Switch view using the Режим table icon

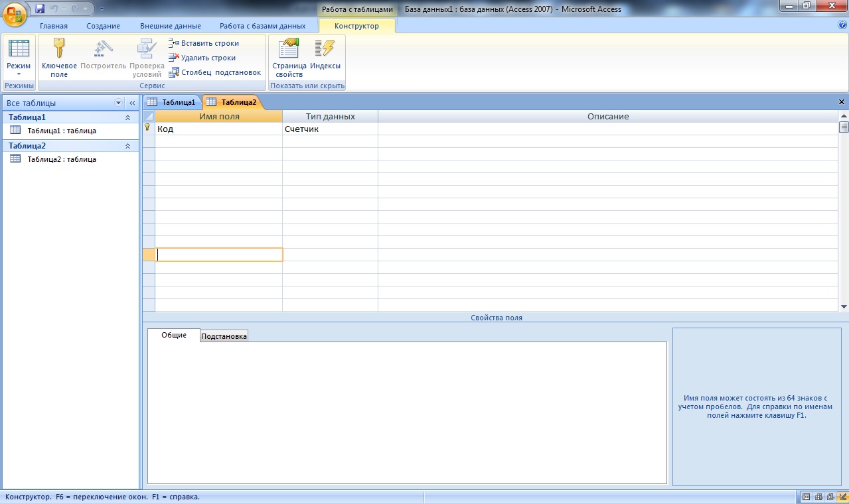coord(19,49)
